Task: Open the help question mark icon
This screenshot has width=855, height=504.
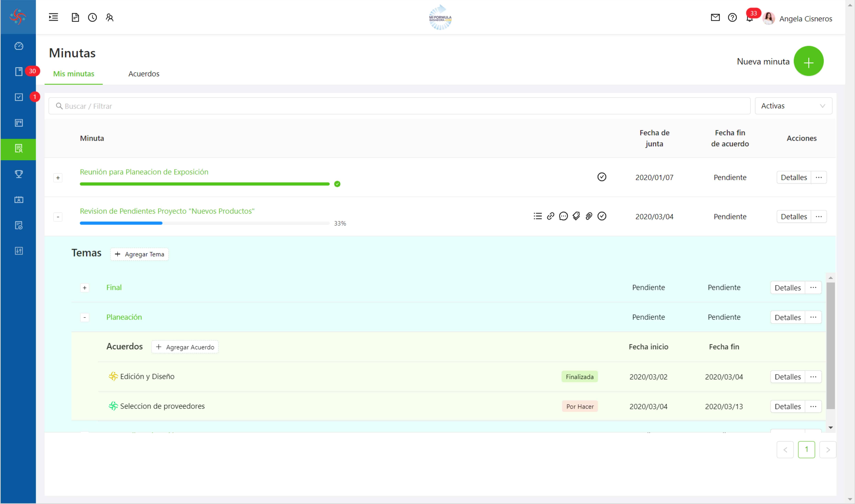Action: tap(732, 17)
